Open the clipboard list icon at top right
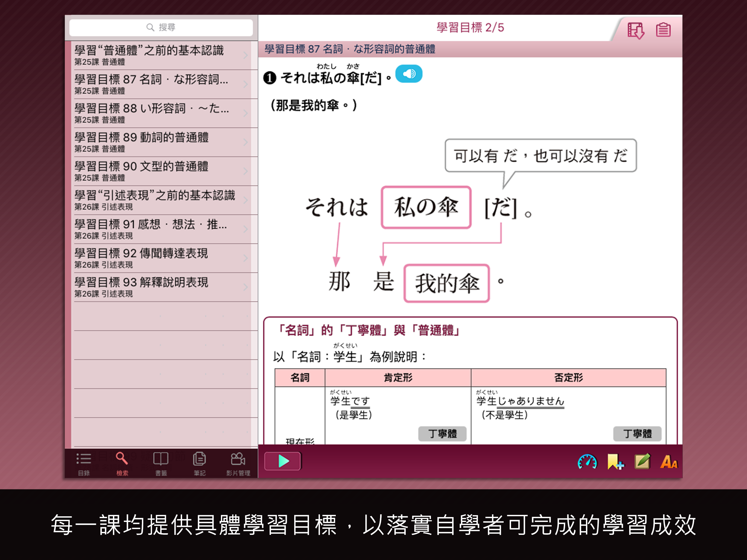 [x=663, y=30]
